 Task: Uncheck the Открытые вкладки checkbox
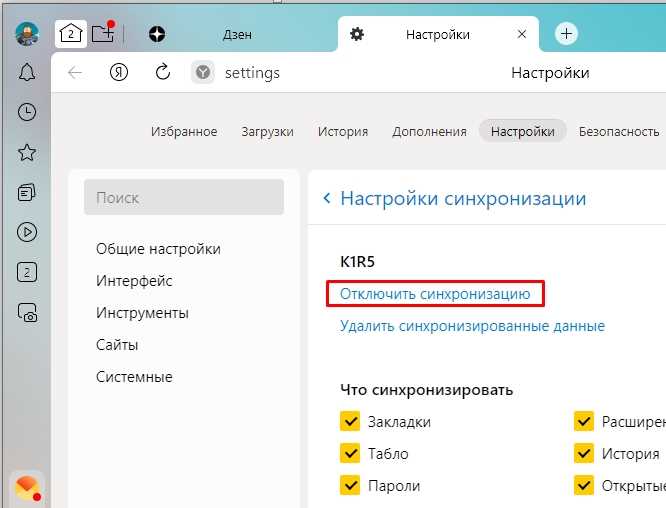click(584, 485)
